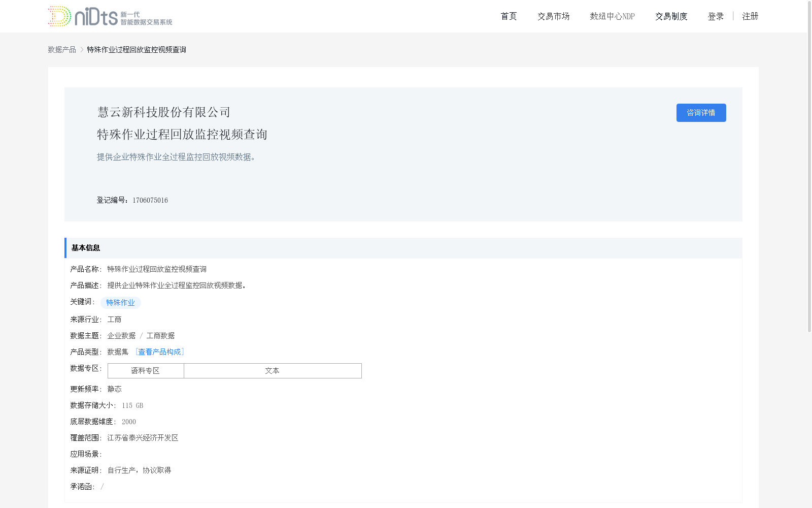This screenshot has height=508, width=812.
Task: Select the 文本 cell
Action: pyautogui.click(x=273, y=371)
